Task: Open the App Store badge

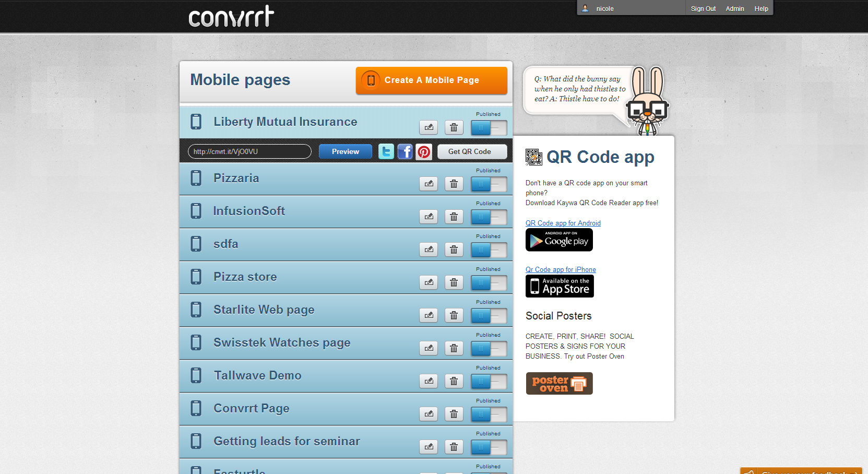Action: pos(560,286)
